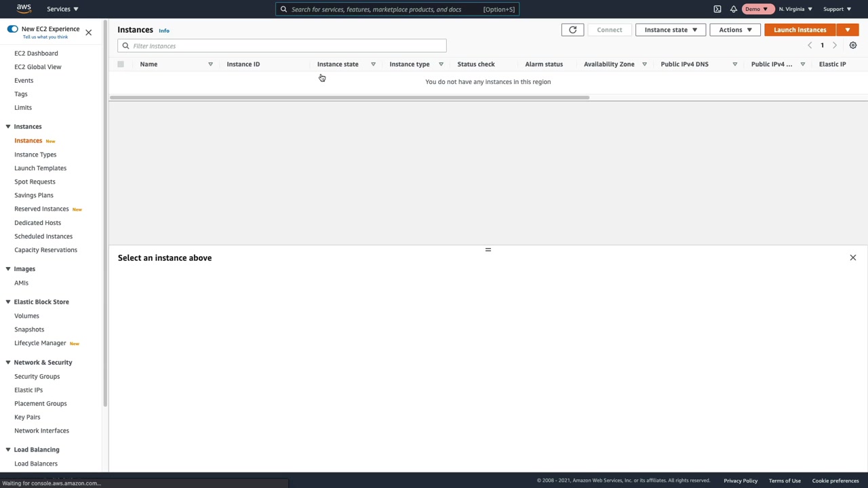Sort by the Name column arrow

(x=210, y=64)
